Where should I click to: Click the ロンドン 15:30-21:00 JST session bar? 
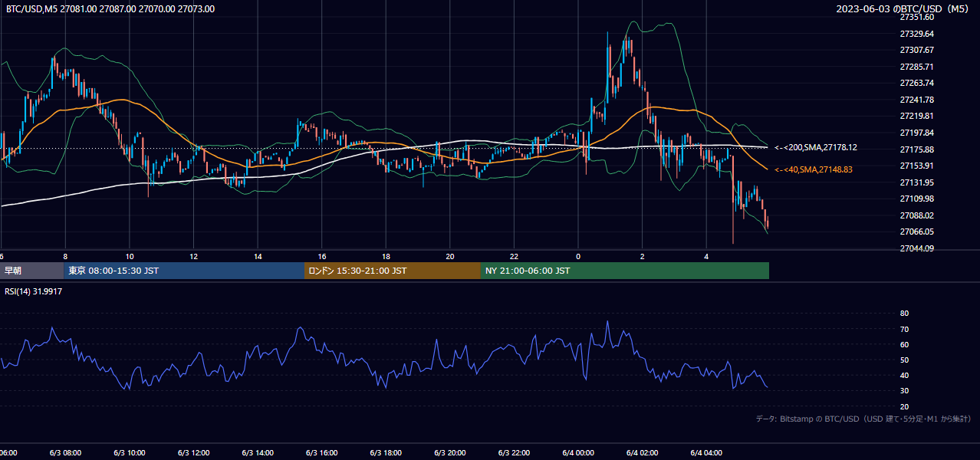(393, 271)
